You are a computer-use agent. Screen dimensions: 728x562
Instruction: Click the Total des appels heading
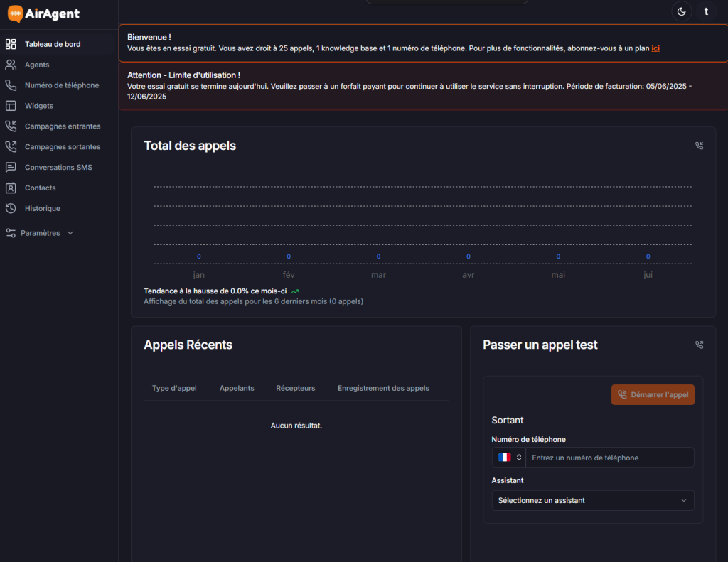click(x=190, y=146)
